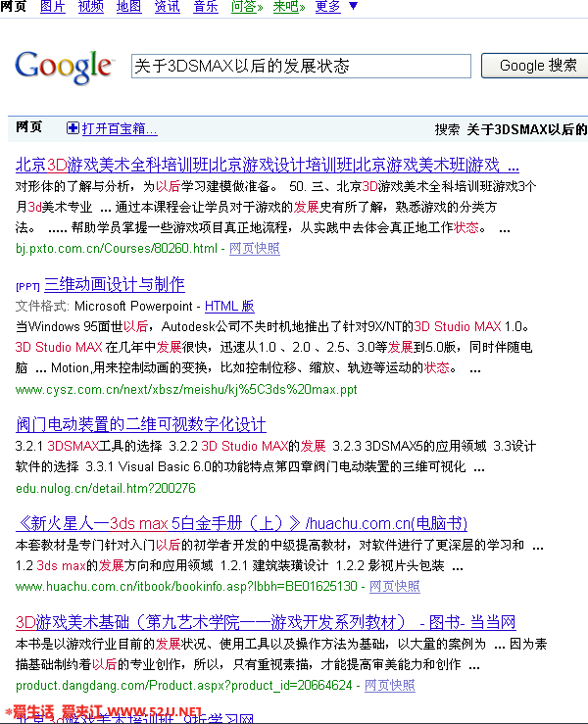Open the 三维动画设计与制作 PPT result
This screenshot has width=588, height=724.
point(115,284)
